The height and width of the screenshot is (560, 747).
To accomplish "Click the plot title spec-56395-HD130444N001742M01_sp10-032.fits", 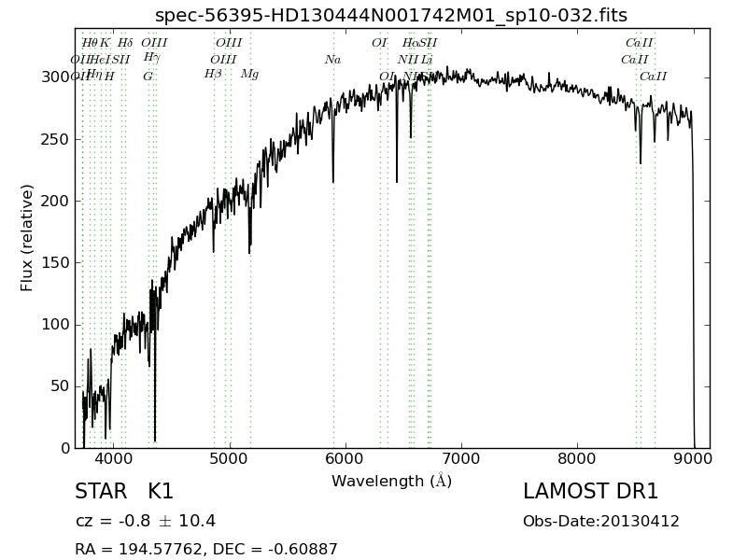I will point(391,15).
